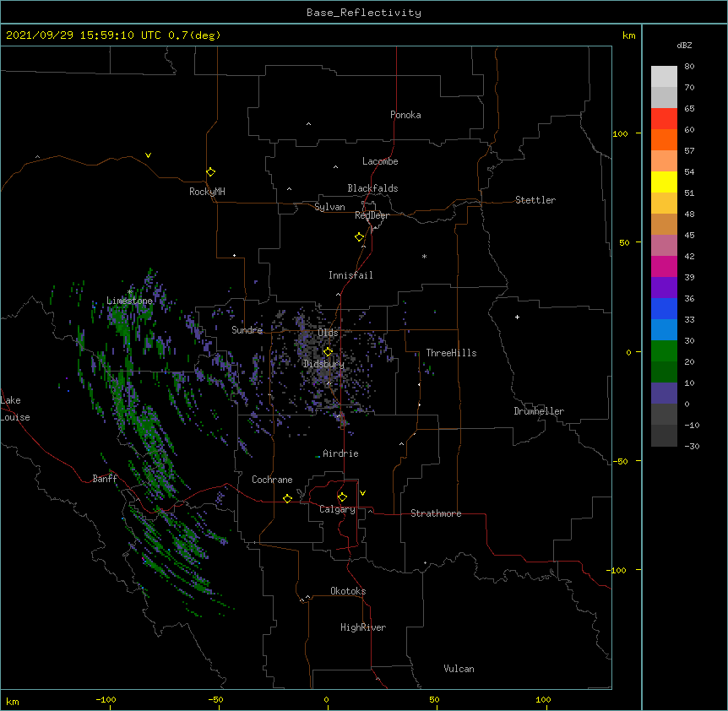This screenshot has height=711, width=728.
Task: Click the yellow marker west of Calgary near Cochrane
Action: tap(287, 498)
